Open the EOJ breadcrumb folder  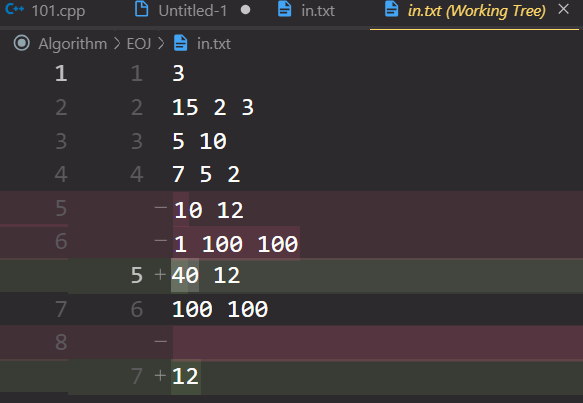point(139,44)
